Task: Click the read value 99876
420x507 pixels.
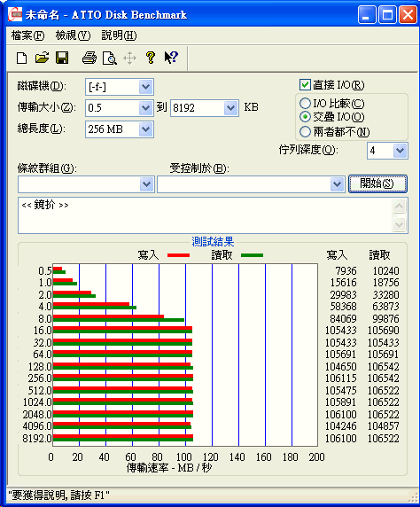Action: coord(386,318)
